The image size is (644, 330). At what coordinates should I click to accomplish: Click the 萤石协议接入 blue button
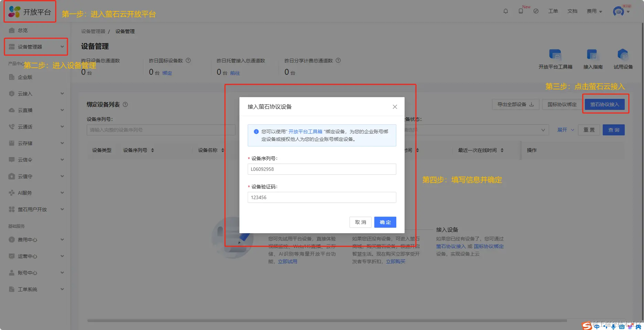(x=605, y=104)
